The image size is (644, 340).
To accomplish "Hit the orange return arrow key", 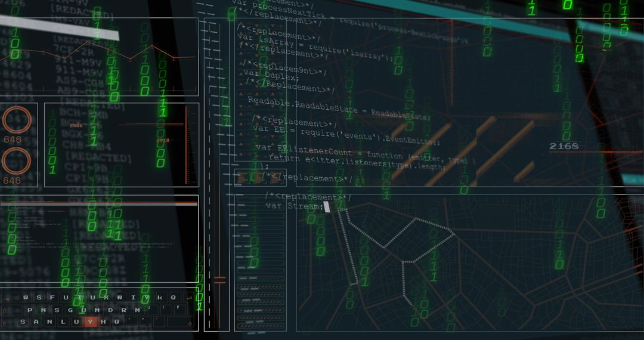I will 190,298.
